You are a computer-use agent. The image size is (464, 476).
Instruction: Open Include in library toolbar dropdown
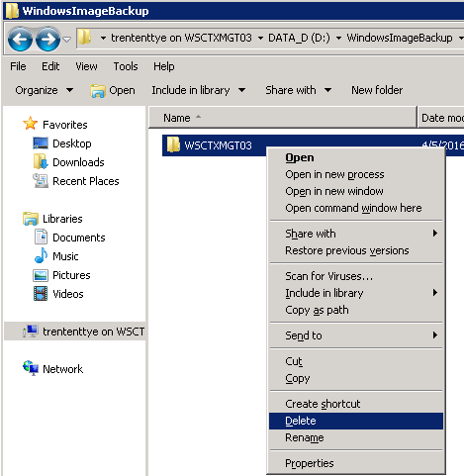click(x=199, y=90)
